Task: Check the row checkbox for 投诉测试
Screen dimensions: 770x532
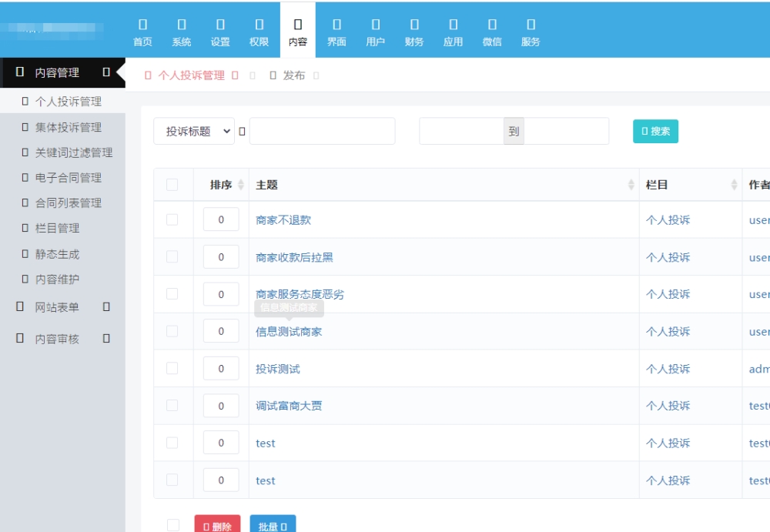Action: (172, 369)
